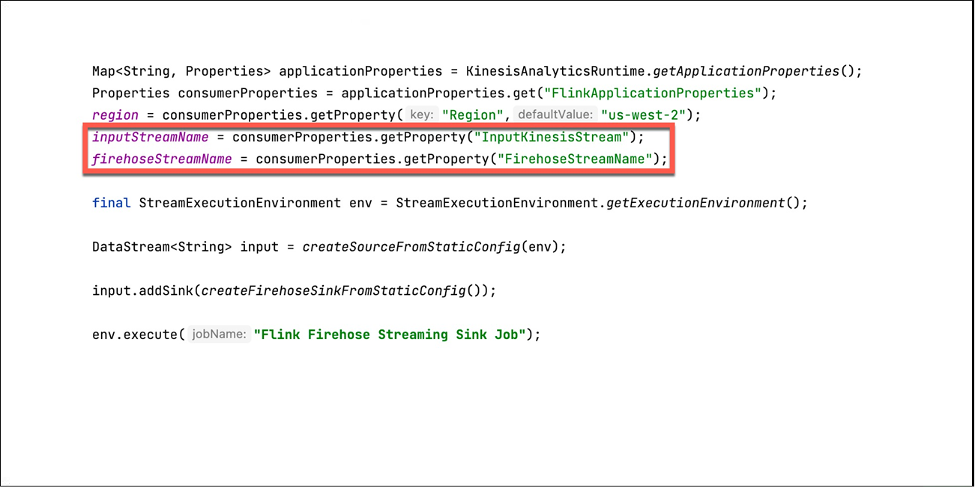Click createFirehoseSinkFromStaticConfig method reference
The width and height of the screenshot is (977, 489).
[333, 290]
